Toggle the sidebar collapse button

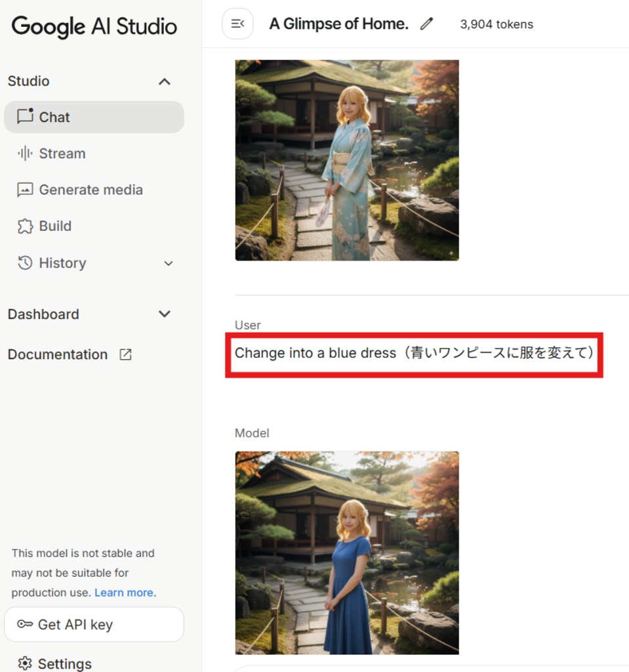pyautogui.click(x=237, y=24)
